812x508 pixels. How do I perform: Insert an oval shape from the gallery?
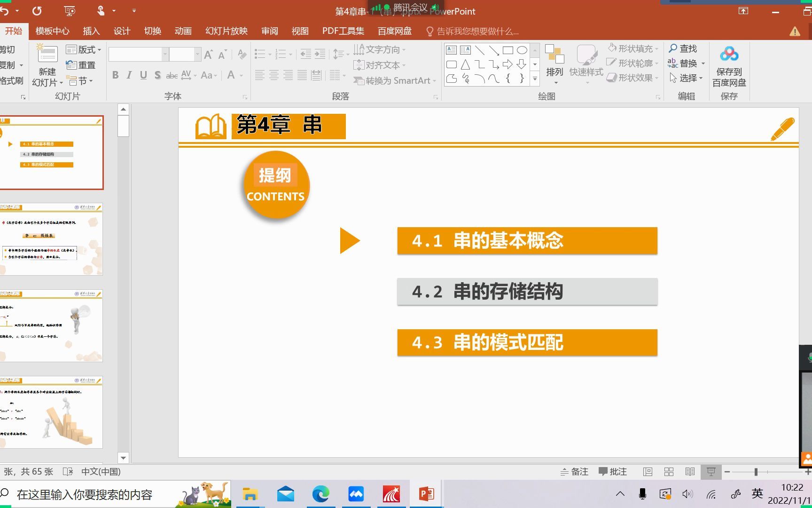pos(521,49)
